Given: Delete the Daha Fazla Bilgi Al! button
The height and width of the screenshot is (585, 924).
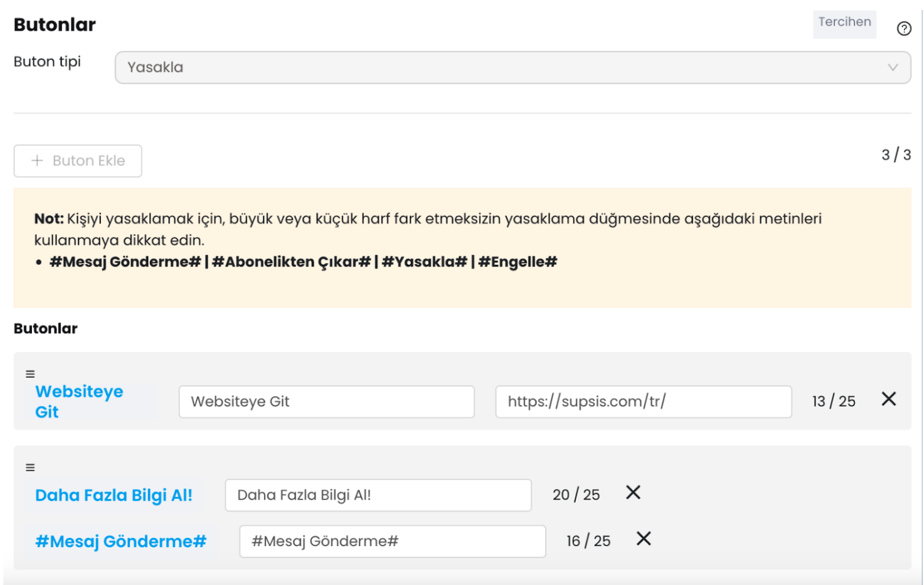Looking at the screenshot, I should click(634, 493).
